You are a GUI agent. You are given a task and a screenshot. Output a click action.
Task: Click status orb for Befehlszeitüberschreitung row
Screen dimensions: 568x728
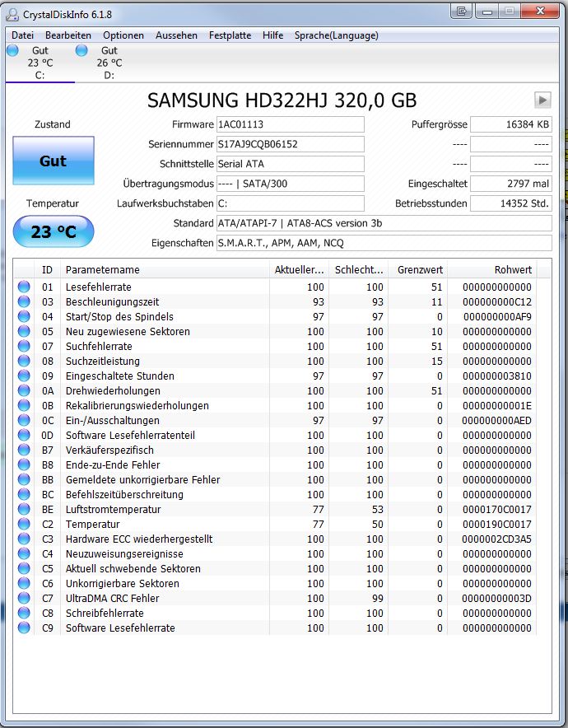coord(24,494)
